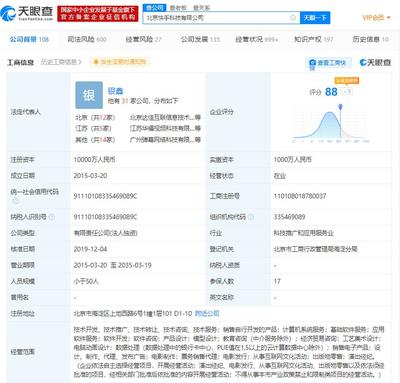Image resolution: width=400 pixels, height=383 pixels.
Task: Click organization code 335469089
Action: (x=289, y=217)
